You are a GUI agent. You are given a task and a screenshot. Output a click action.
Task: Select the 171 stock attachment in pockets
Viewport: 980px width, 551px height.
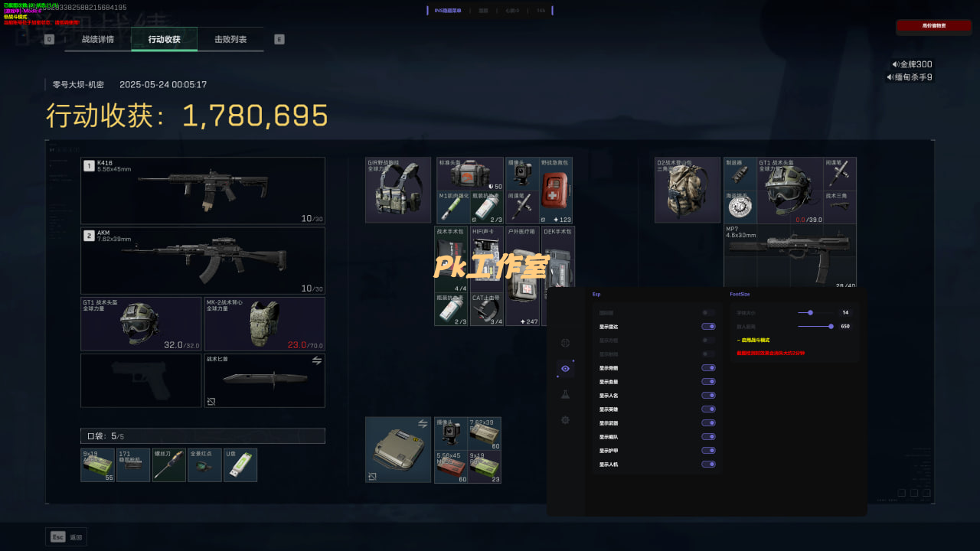pyautogui.click(x=133, y=465)
